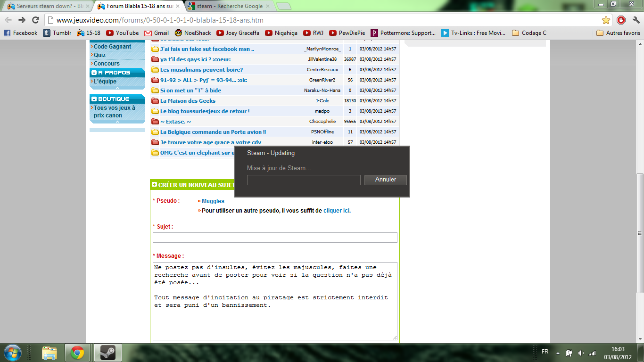
Task: Open the Windows Start menu
Action: [x=12, y=353]
